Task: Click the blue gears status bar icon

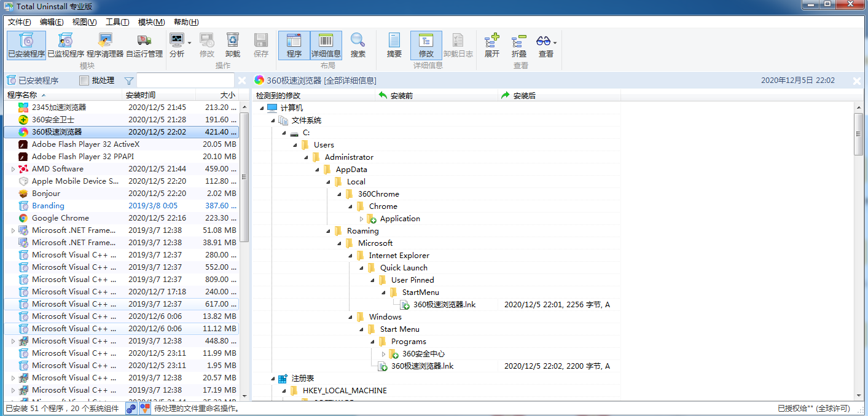Action: point(131,408)
